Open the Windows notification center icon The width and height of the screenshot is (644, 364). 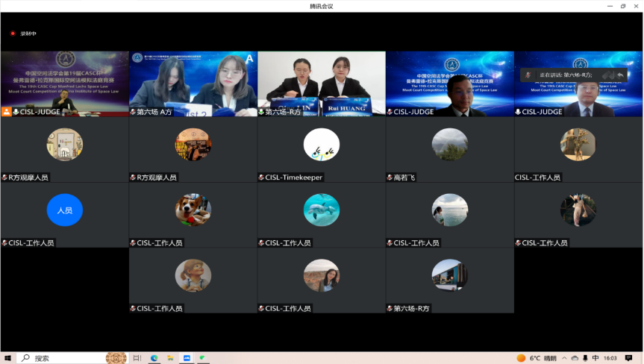pos(628,358)
